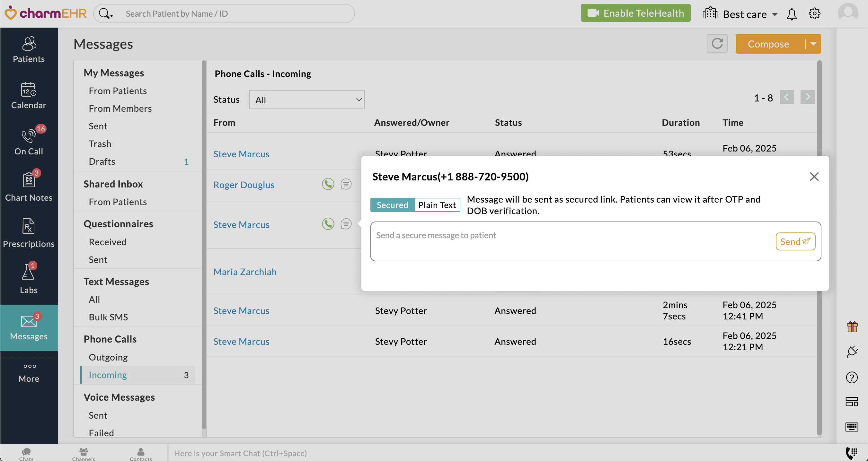
Task: Click the Send message button
Action: pos(795,241)
